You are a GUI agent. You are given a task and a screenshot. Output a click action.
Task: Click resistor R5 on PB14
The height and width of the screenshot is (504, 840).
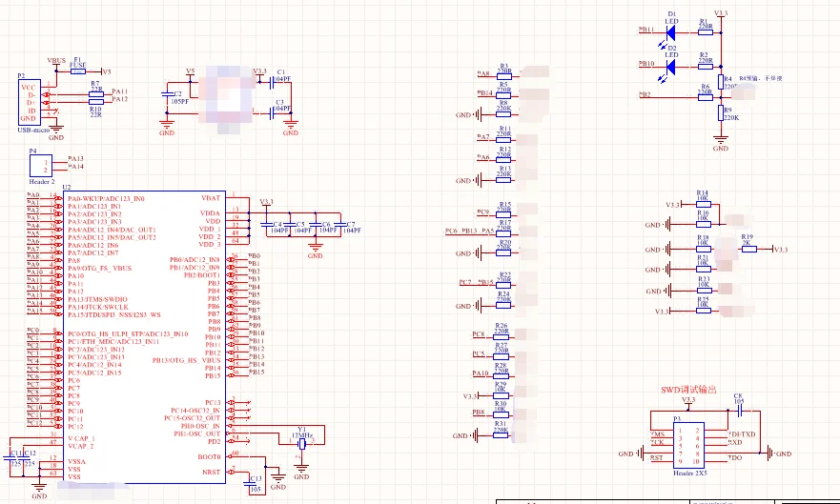click(503, 95)
